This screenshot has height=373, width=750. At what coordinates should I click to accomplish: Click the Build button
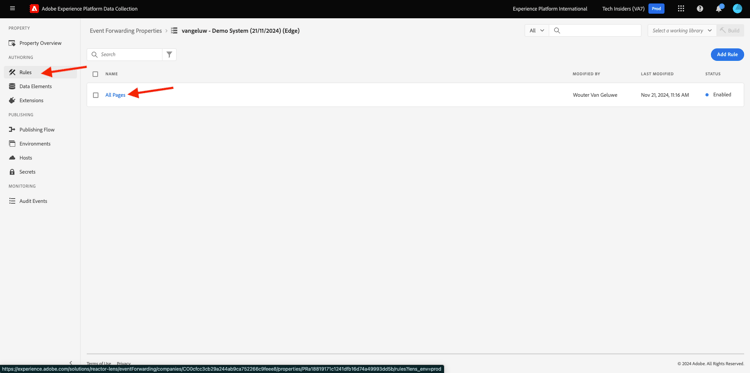pyautogui.click(x=730, y=31)
